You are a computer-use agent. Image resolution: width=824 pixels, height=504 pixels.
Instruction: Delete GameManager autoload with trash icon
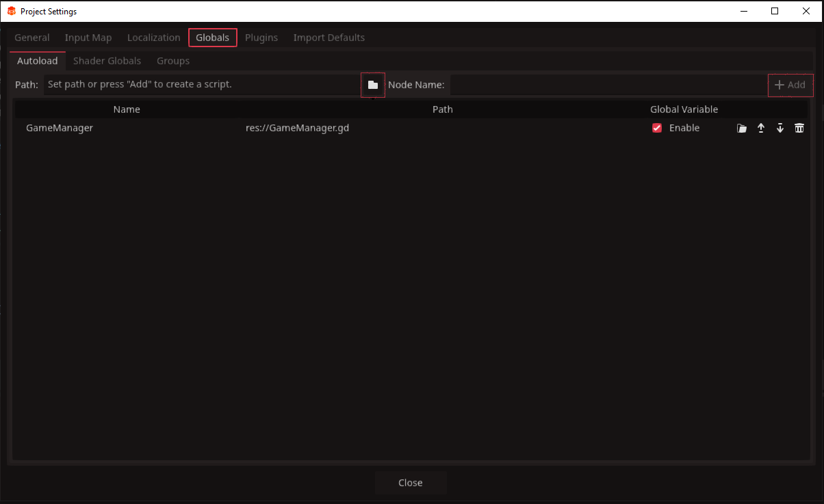tap(799, 129)
